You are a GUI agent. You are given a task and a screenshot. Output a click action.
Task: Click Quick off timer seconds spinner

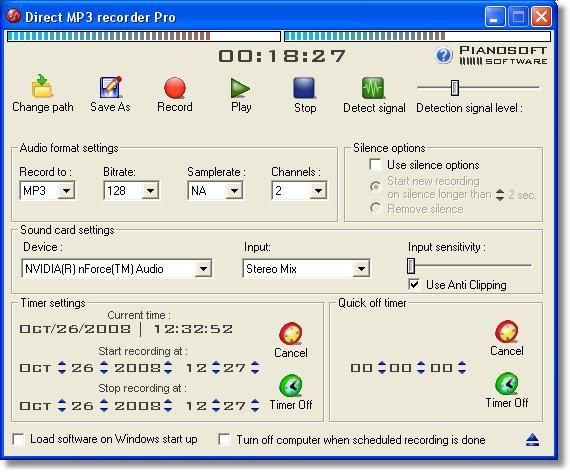(x=462, y=368)
